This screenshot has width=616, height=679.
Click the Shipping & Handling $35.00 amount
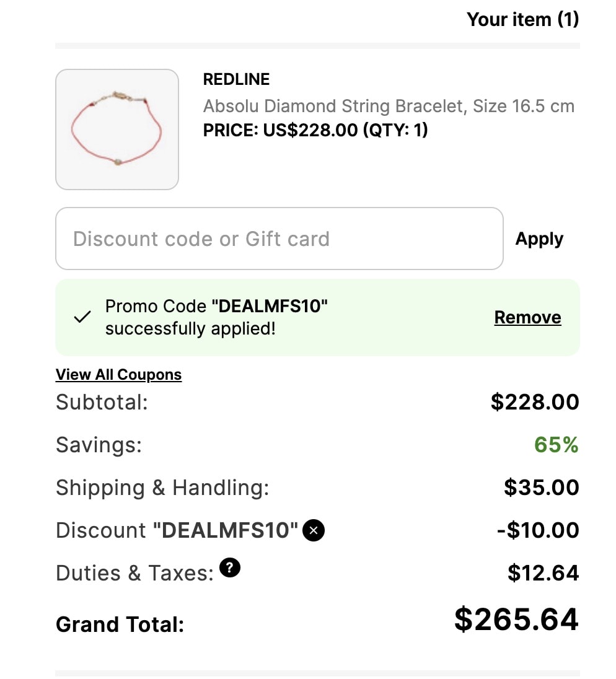[542, 488]
